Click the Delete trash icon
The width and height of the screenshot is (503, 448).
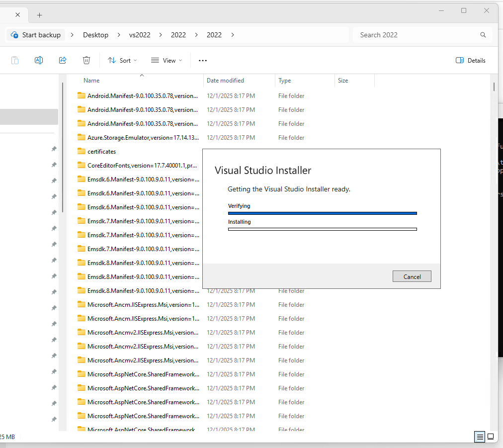tap(86, 60)
